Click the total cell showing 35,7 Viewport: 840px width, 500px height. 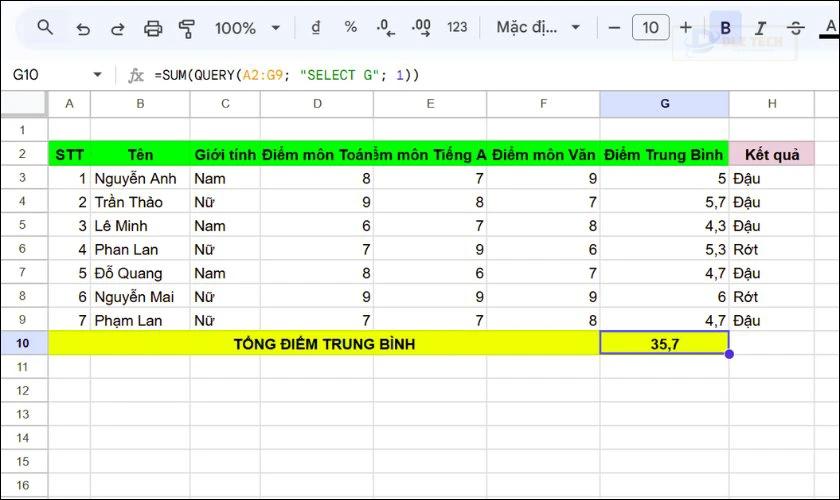(x=664, y=344)
